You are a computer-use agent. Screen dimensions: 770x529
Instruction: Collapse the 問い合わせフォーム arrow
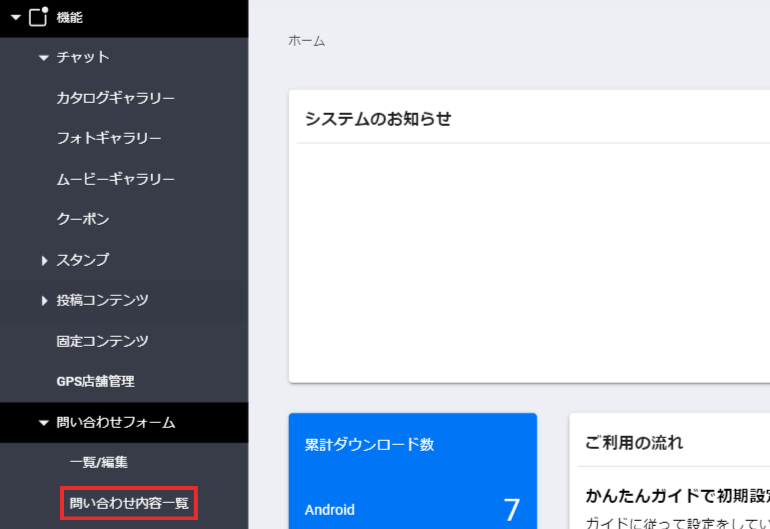(43, 423)
